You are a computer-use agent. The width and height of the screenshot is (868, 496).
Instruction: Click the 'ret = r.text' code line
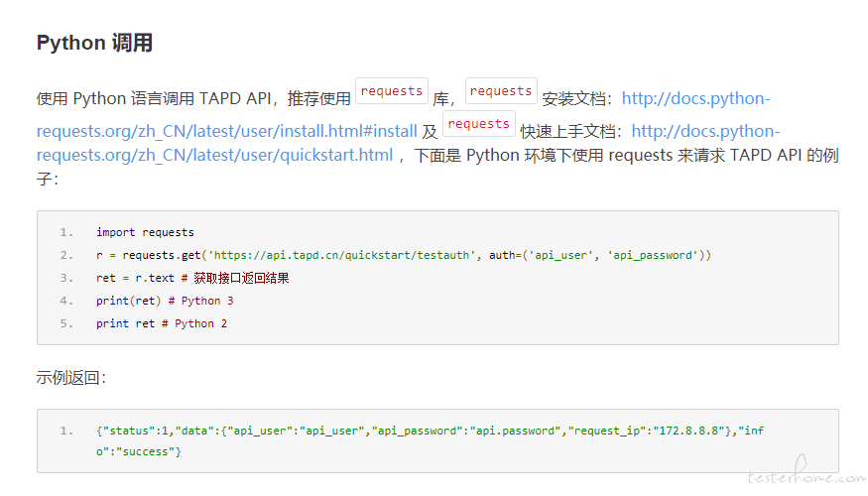[x=192, y=278]
